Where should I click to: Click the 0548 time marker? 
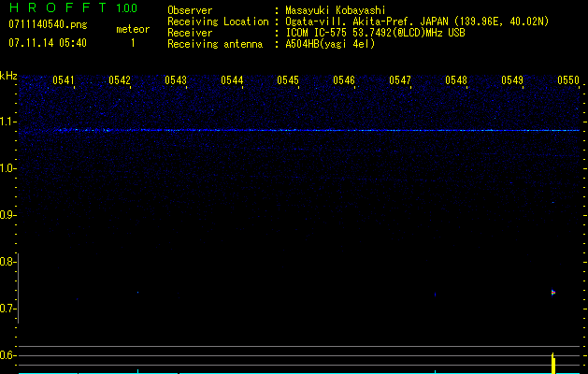[456, 80]
